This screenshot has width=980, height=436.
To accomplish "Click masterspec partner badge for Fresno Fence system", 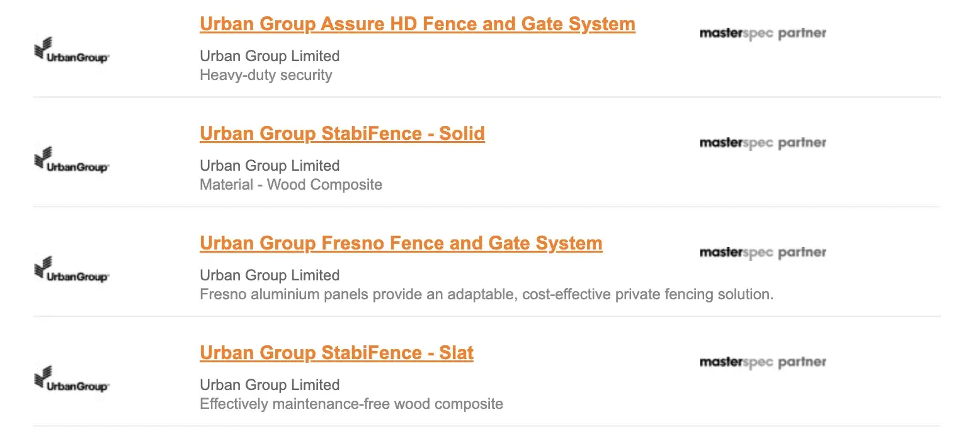I will click(x=763, y=253).
